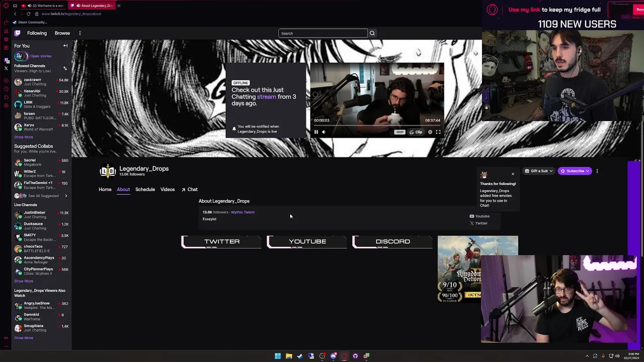
Task: Open the Twitch home logo
Action: (x=18, y=33)
